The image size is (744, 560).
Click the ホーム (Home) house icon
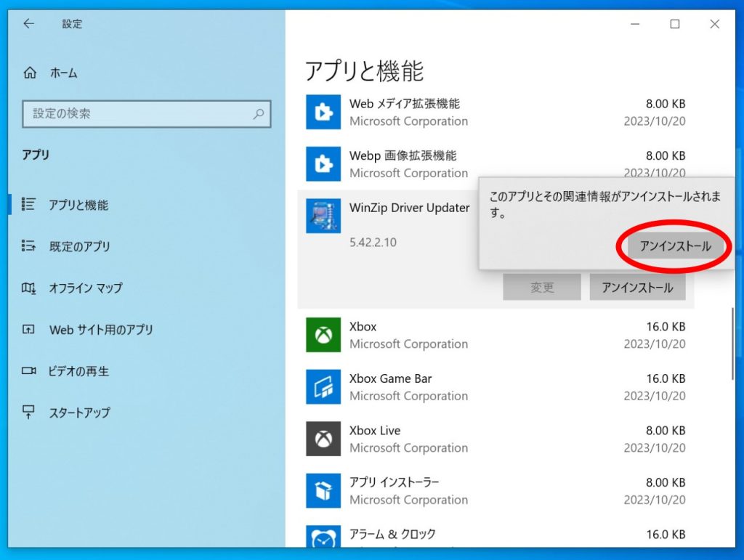30,73
